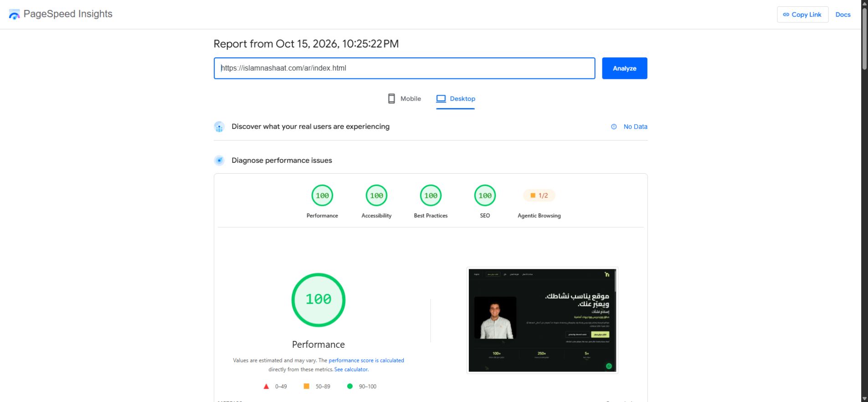This screenshot has height=402, width=868.
Task: Click the website screenshot thumbnail
Action: pos(542,320)
